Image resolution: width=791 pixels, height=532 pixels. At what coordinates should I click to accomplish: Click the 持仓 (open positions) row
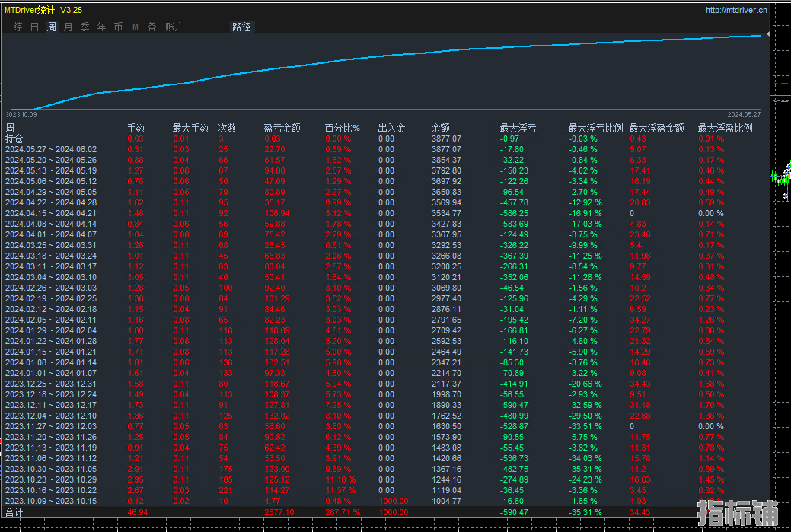[14, 139]
